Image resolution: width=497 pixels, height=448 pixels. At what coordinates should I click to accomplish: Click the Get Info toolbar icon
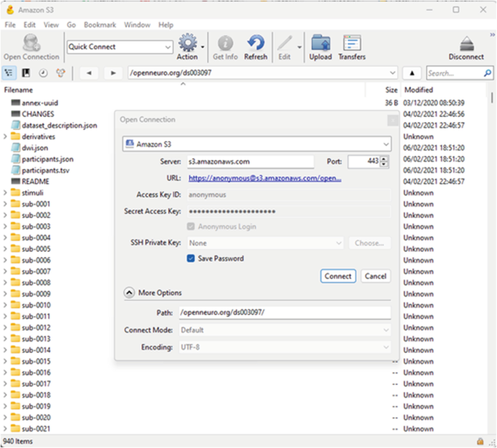[x=225, y=43]
